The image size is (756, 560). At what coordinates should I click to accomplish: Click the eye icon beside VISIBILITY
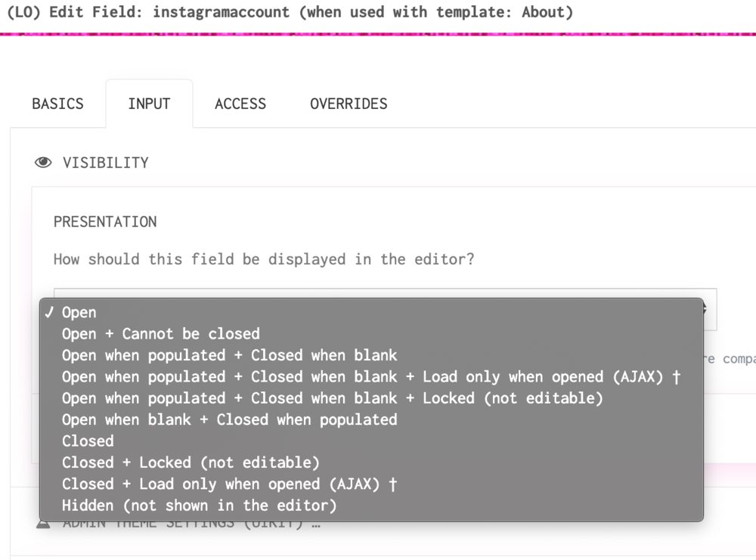[44, 162]
